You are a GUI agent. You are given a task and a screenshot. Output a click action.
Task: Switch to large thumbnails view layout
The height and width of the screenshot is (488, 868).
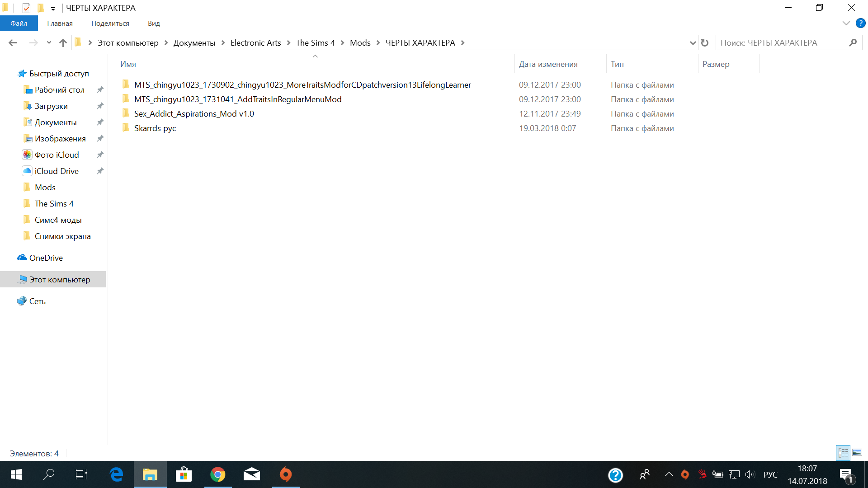(x=857, y=452)
